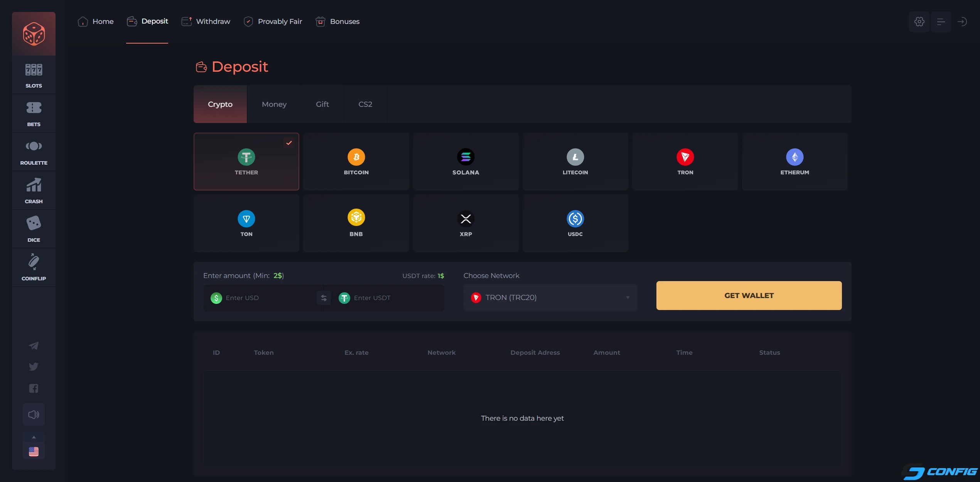This screenshot has height=482, width=980.
Task: Select Ethereum as deposit currency
Action: [794, 161]
